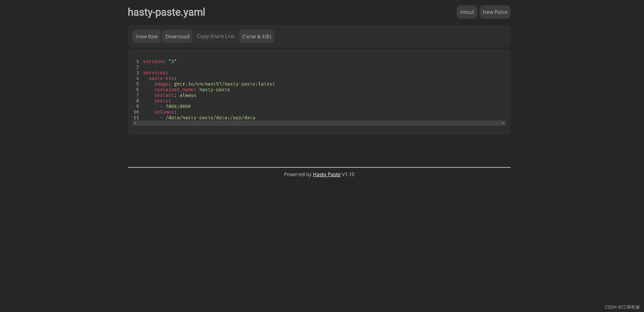Open the About page

(467, 12)
